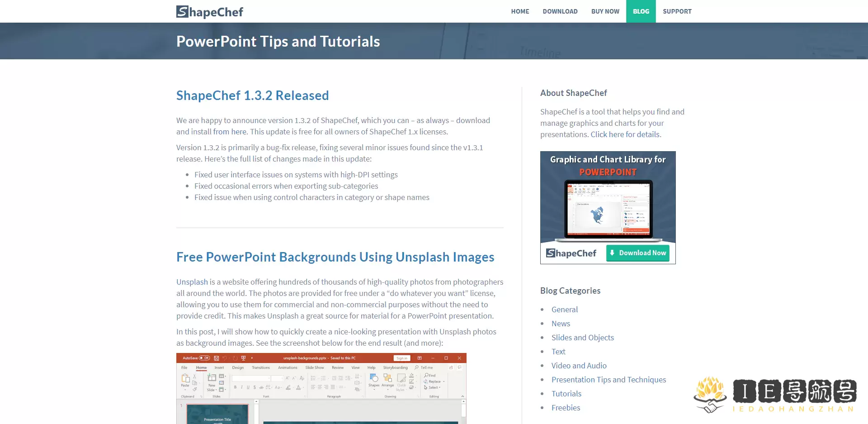Click the Cut scissors icon
868x424 pixels.
tap(194, 376)
